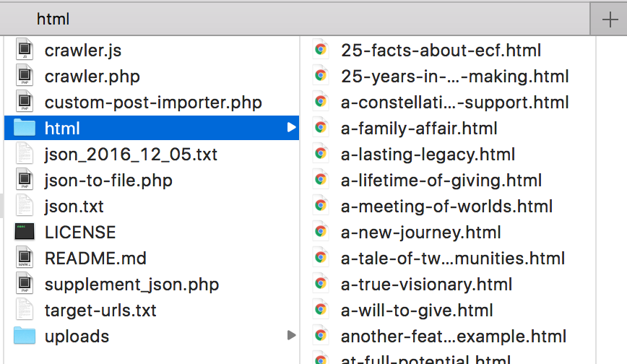
Task: Click Chrome icon beside a-family-affair.html
Action: point(320,127)
